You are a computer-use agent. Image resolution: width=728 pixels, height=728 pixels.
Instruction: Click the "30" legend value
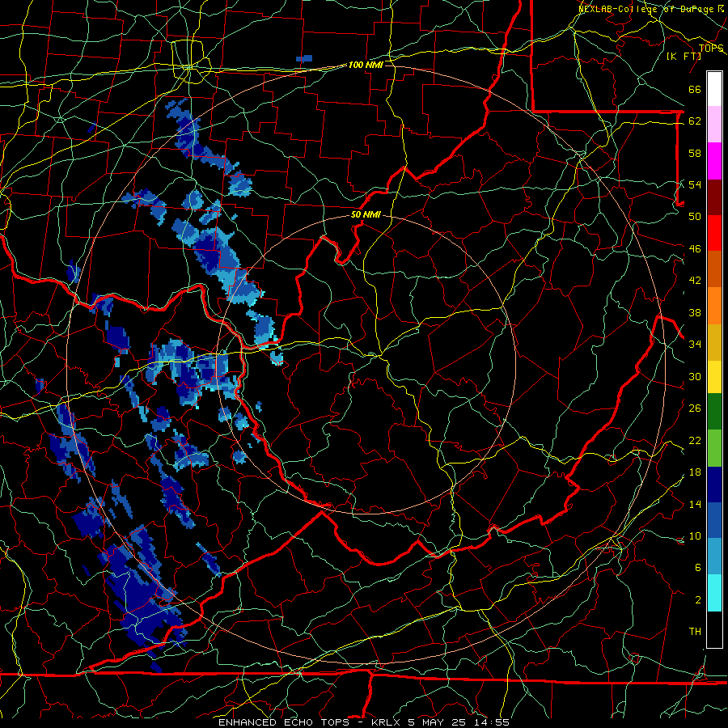point(695,376)
